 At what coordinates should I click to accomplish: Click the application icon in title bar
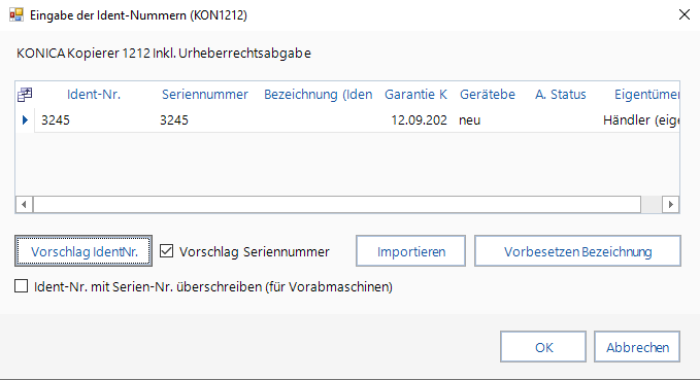pyautogui.click(x=16, y=15)
